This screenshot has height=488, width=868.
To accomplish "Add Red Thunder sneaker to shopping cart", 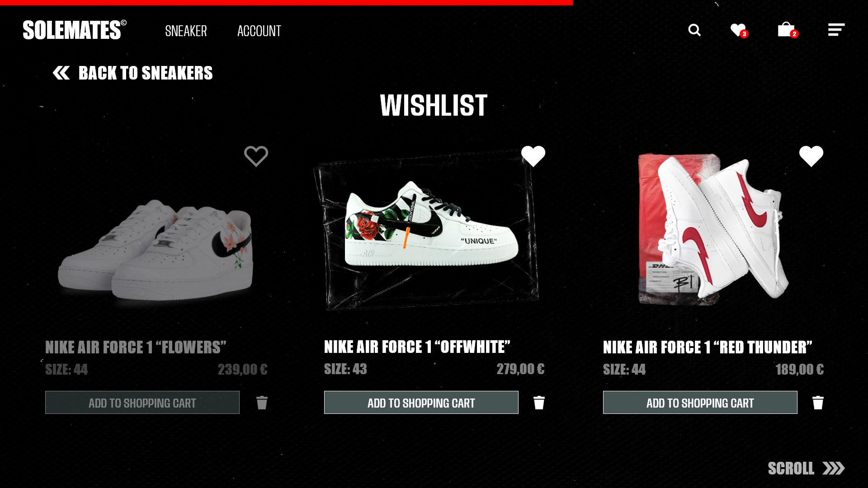I will [700, 402].
